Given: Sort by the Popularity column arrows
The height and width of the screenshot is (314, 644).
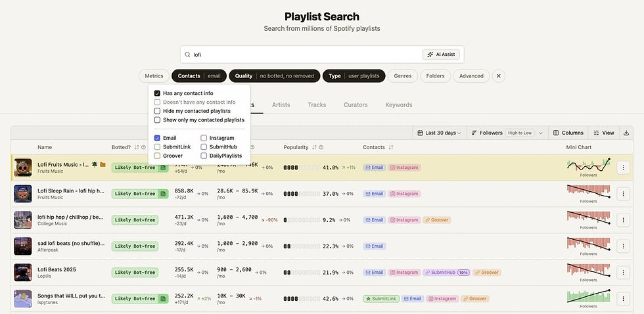Looking at the screenshot, I should tap(314, 147).
